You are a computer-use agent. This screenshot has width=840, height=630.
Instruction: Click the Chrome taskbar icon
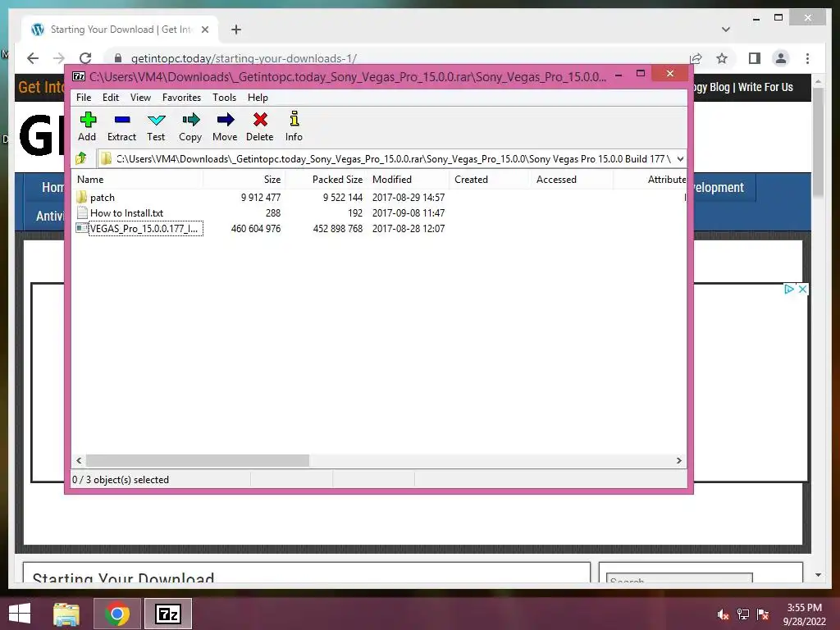pyautogui.click(x=116, y=614)
